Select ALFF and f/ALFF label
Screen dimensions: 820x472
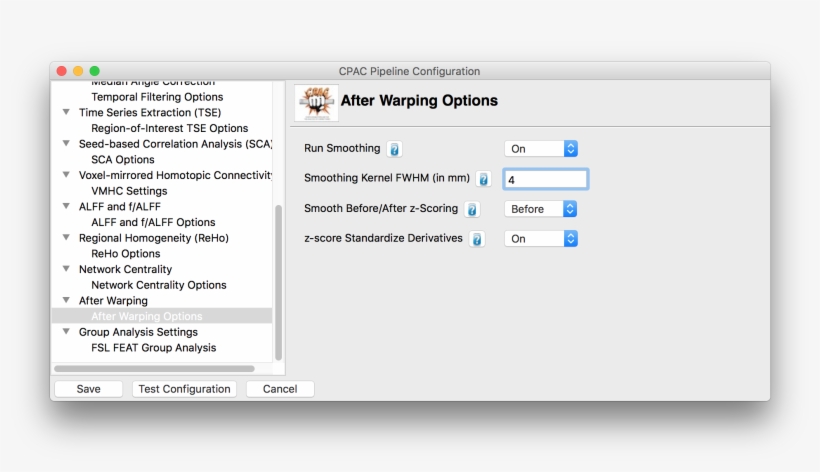[120, 206]
